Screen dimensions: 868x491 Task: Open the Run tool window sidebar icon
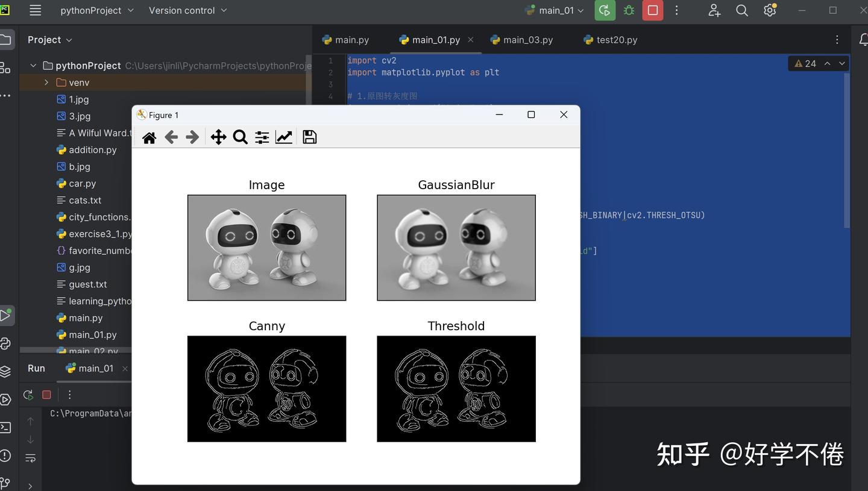[5, 315]
